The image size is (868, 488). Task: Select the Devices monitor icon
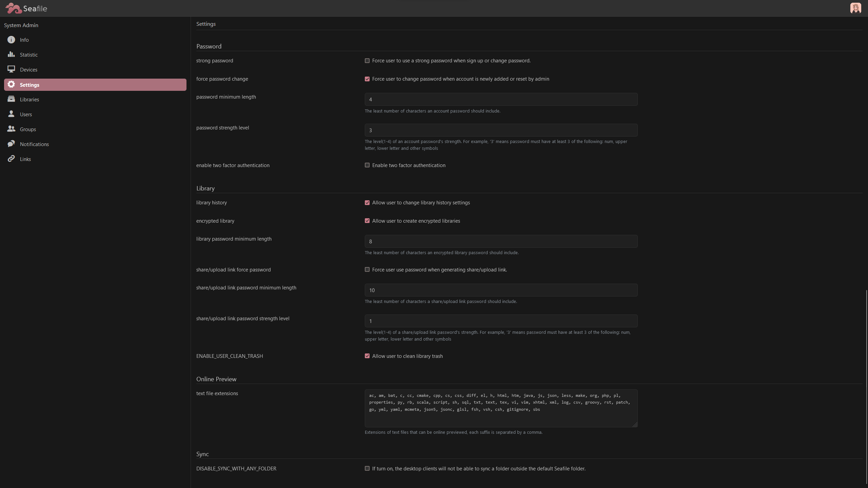pyautogui.click(x=11, y=69)
